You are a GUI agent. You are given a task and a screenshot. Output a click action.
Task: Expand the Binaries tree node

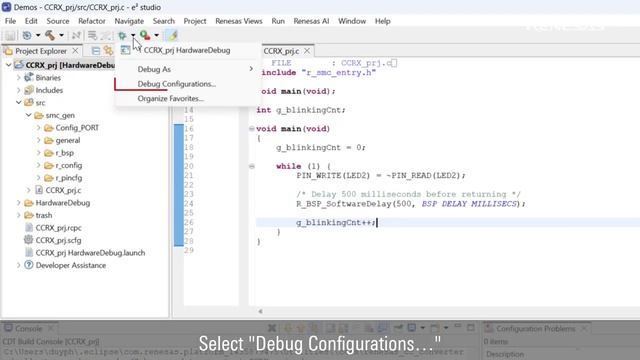[18, 78]
